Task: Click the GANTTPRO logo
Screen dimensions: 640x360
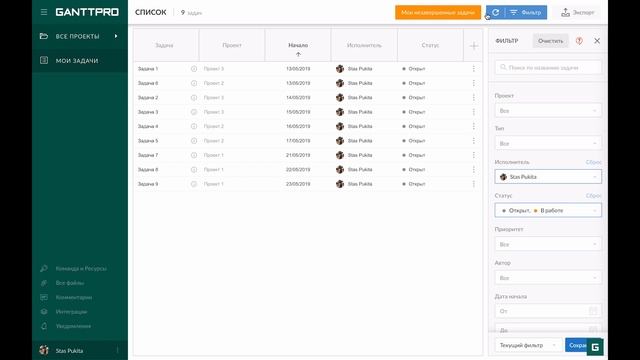Action: [x=87, y=12]
